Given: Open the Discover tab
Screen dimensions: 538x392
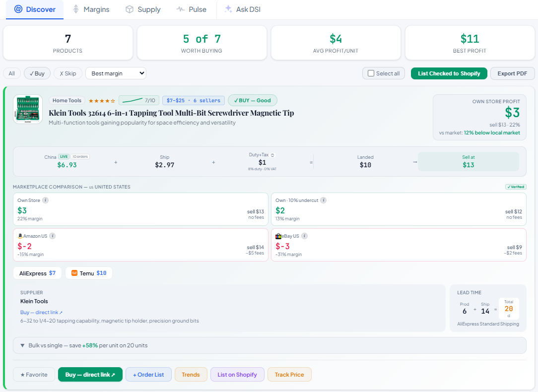Looking at the screenshot, I should point(35,9).
